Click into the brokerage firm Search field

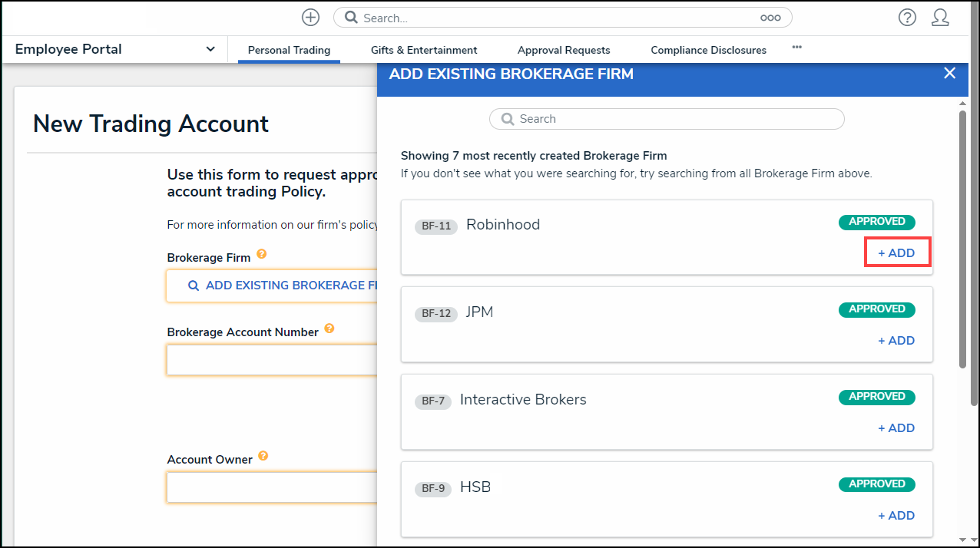(667, 119)
